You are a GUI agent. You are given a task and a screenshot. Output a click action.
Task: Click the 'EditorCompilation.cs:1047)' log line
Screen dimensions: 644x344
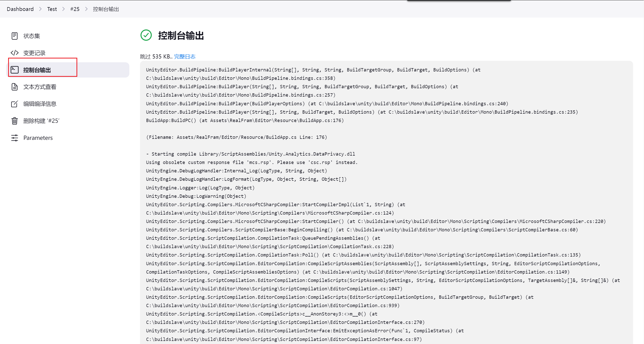click(274, 289)
